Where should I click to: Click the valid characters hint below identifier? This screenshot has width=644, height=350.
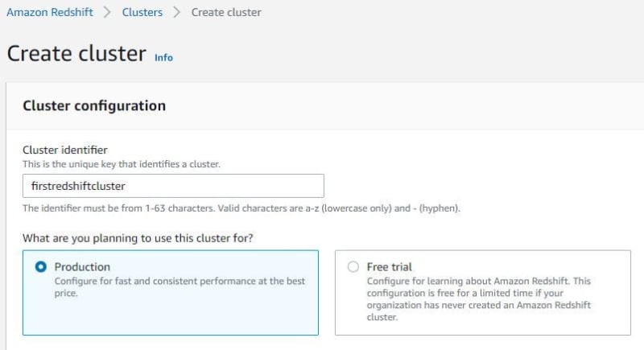[x=242, y=208]
